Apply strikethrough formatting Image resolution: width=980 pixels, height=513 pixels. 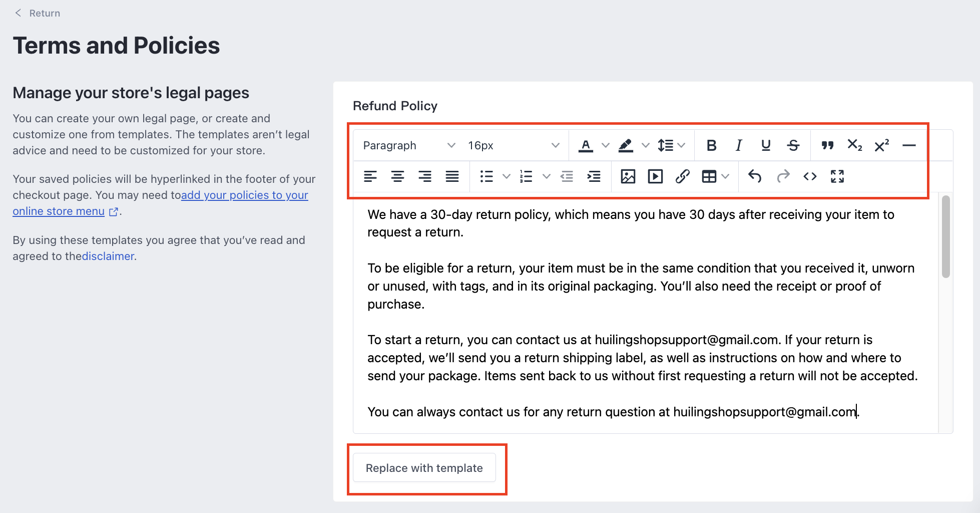pyautogui.click(x=793, y=146)
